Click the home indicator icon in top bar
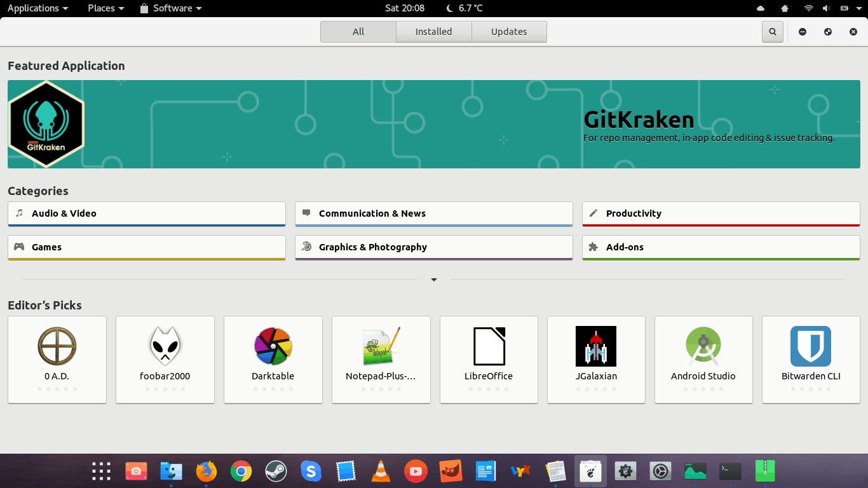This screenshot has width=868, height=488. (785, 8)
